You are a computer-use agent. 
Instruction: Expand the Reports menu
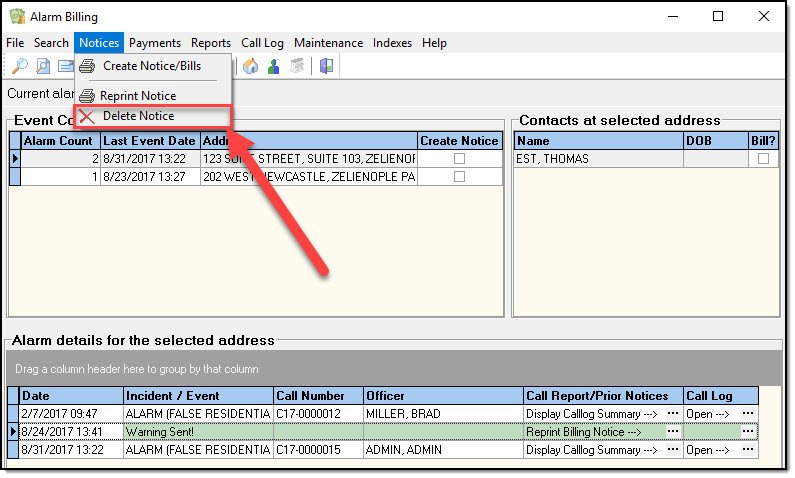pyautogui.click(x=211, y=43)
